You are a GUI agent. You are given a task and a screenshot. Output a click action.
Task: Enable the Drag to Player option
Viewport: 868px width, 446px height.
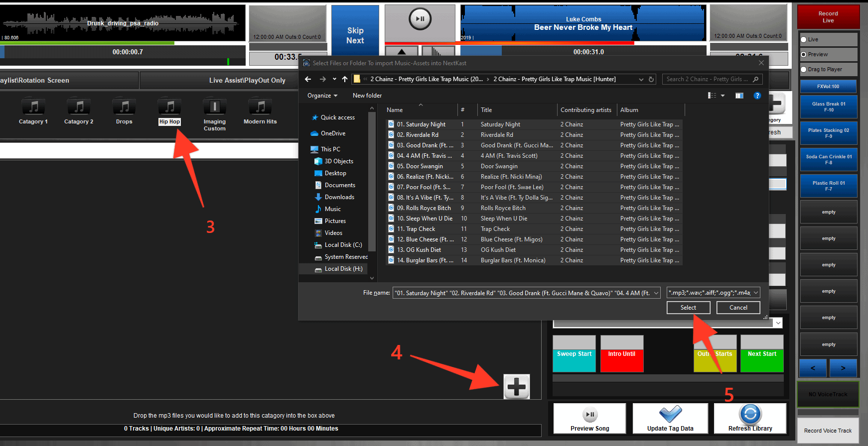[x=804, y=70]
